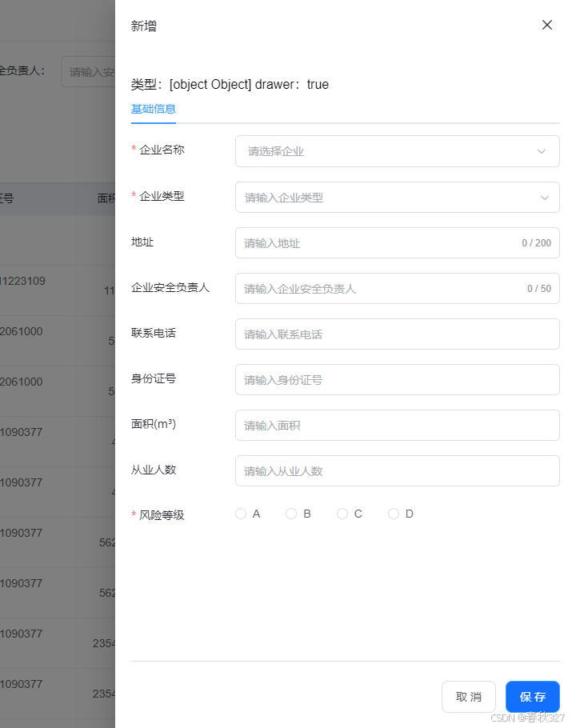The image size is (576, 728).
Task: Click the 企业安全负责人 input field
Action: point(398,288)
